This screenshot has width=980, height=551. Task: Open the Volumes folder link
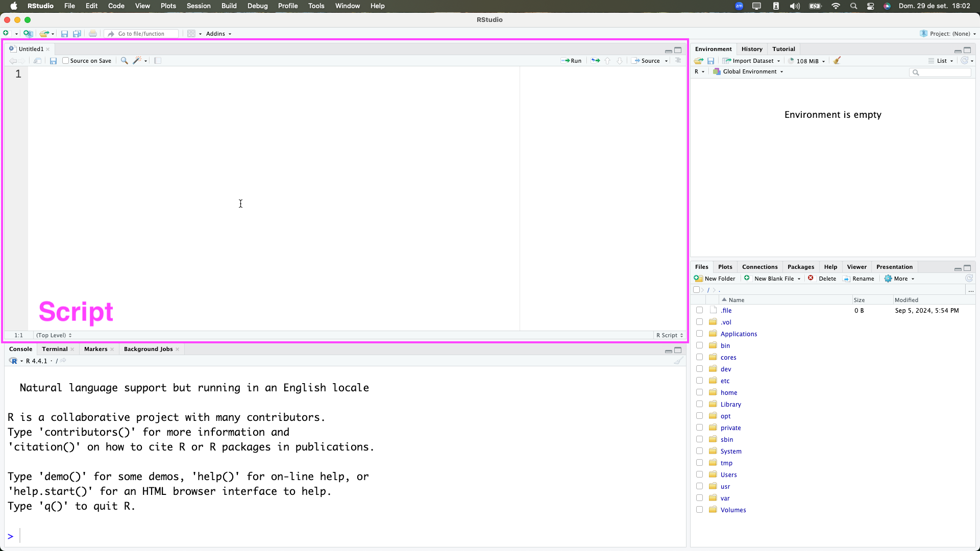(733, 510)
